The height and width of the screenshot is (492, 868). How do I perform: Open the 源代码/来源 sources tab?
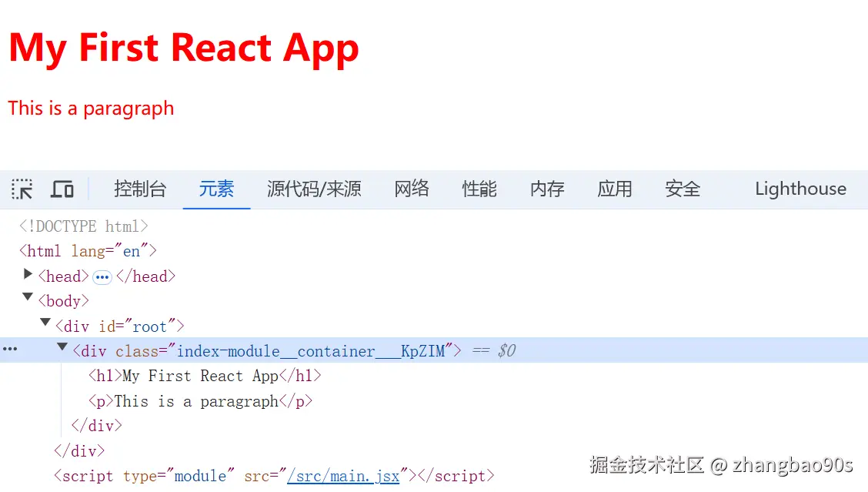[x=314, y=189]
